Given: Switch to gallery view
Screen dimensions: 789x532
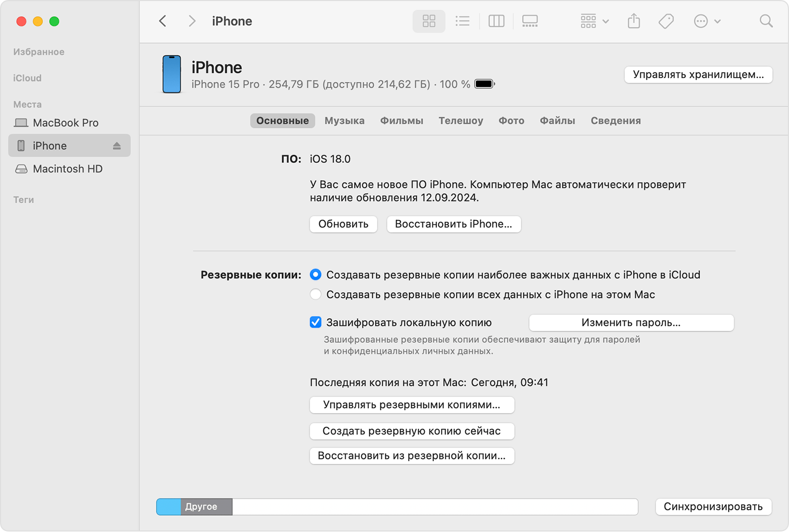Looking at the screenshot, I should 530,21.
